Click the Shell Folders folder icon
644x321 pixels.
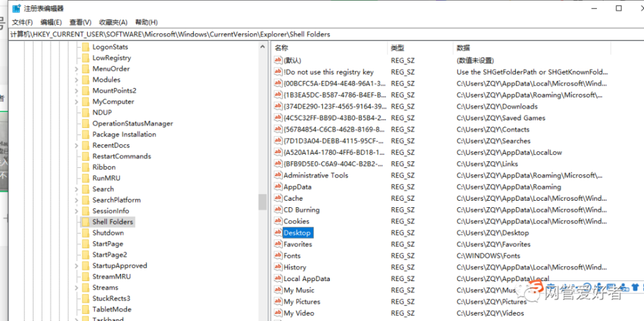click(x=86, y=222)
